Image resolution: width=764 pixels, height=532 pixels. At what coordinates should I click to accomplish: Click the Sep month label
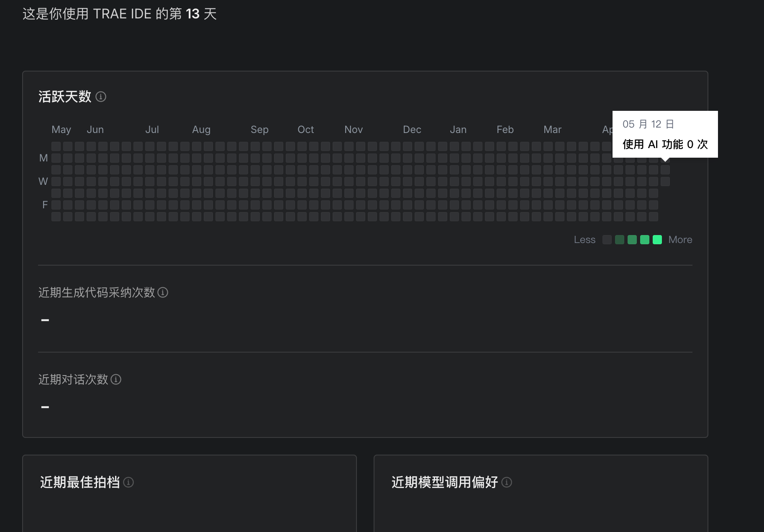(259, 130)
